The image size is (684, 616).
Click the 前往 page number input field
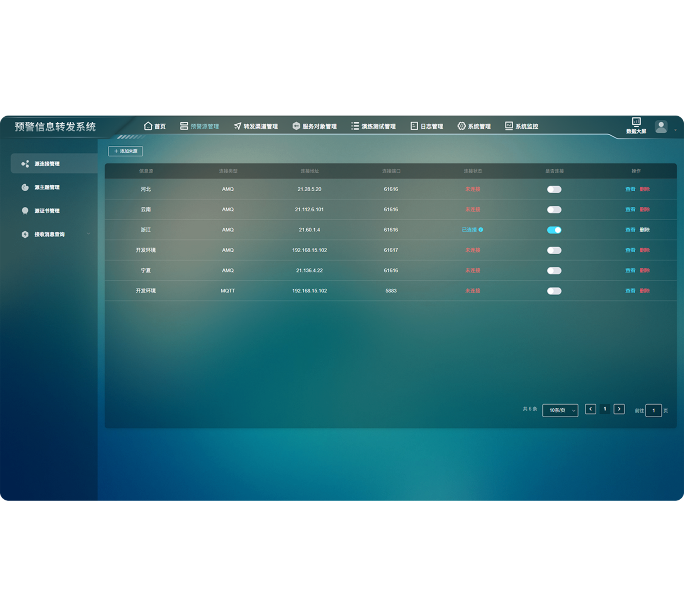pos(653,410)
